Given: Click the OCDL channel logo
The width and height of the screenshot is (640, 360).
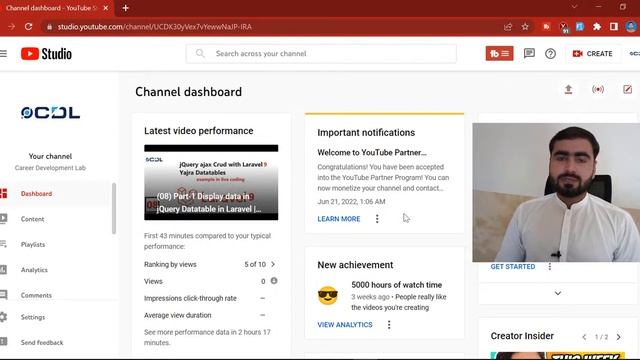Looking at the screenshot, I should click(x=50, y=112).
